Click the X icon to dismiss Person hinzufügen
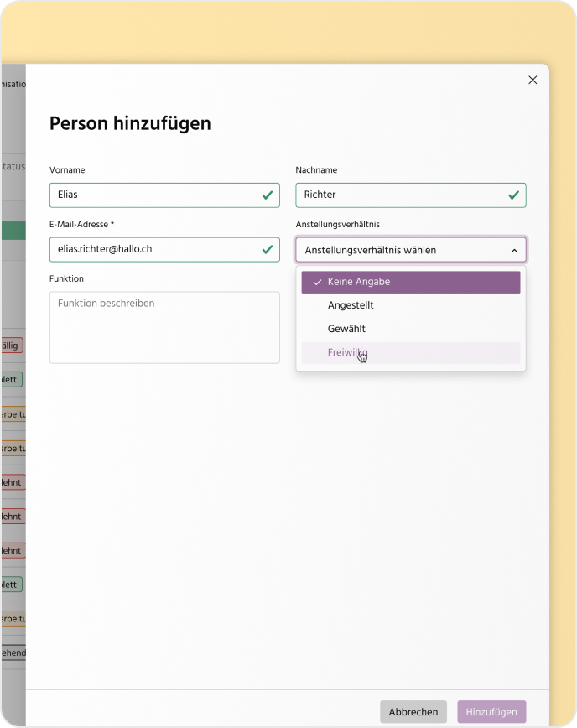 533,80
